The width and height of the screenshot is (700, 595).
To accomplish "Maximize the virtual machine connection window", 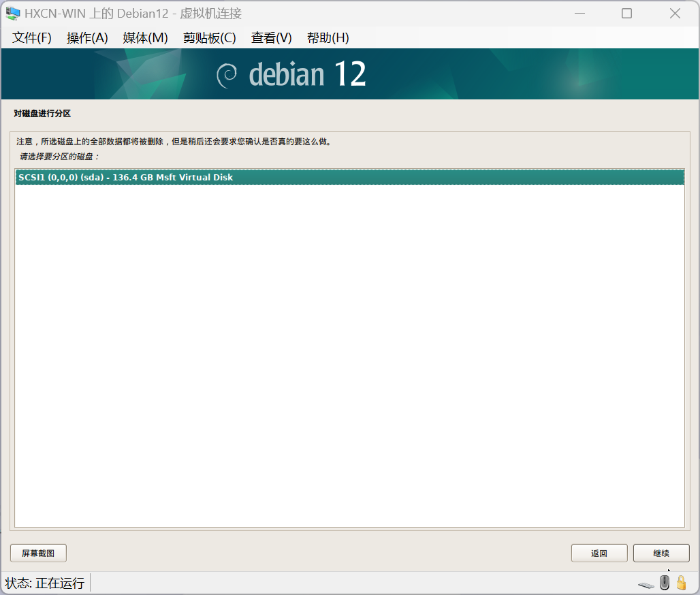I will (626, 14).
